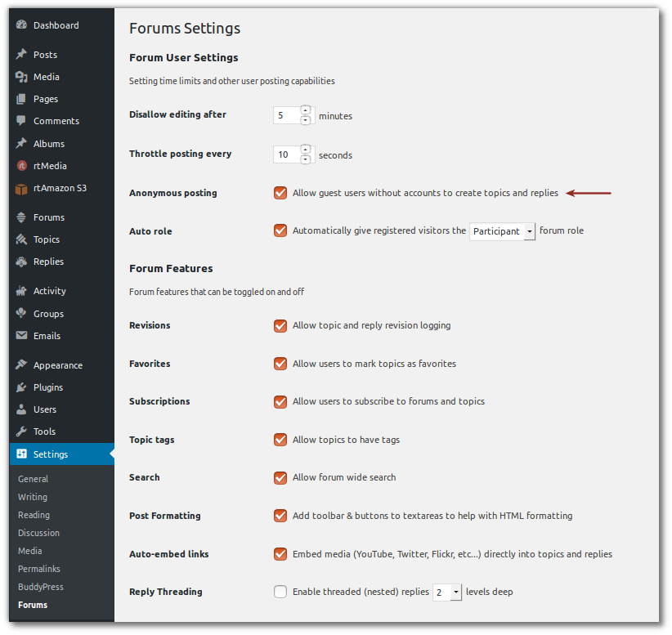Open the Permalinks settings submenu item
Viewport: 672px width, 635px height.
coord(39,569)
